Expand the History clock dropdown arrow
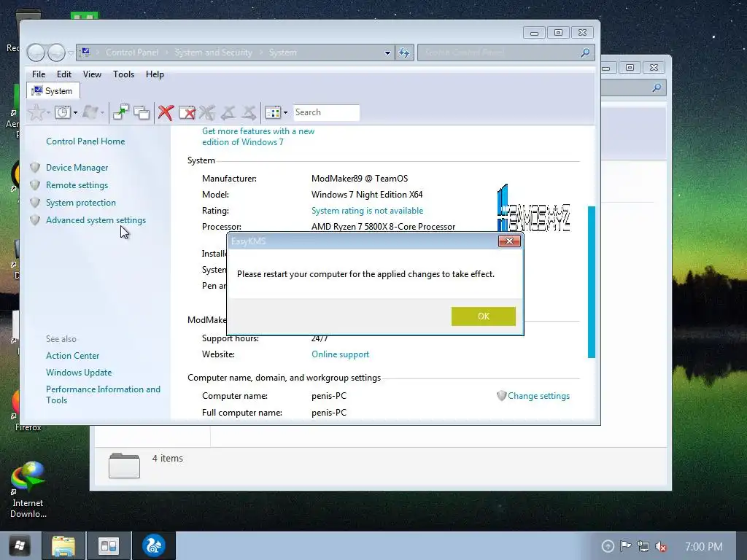The height and width of the screenshot is (560, 747). (75, 113)
